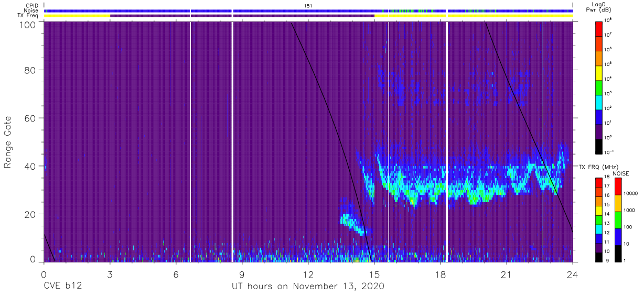This screenshot has height=297, width=644.
Task: Click the x-axis tick label '21'
Action: point(507,273)
